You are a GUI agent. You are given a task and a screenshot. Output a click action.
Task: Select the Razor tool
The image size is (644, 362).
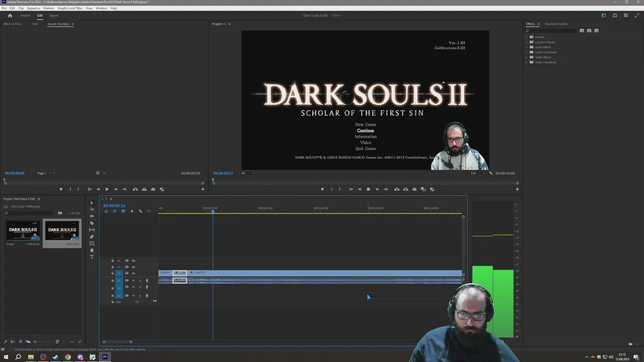[x=92, y=223]
